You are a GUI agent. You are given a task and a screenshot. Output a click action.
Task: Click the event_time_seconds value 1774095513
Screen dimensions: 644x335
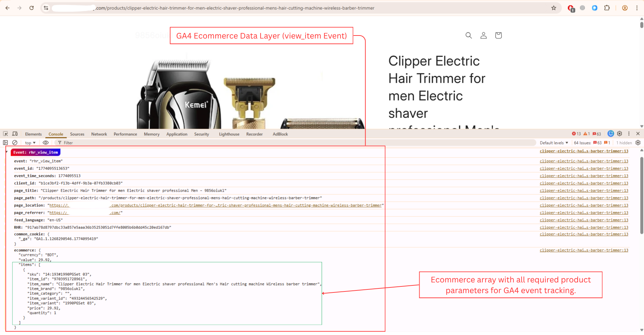click(x=69, y=176)
